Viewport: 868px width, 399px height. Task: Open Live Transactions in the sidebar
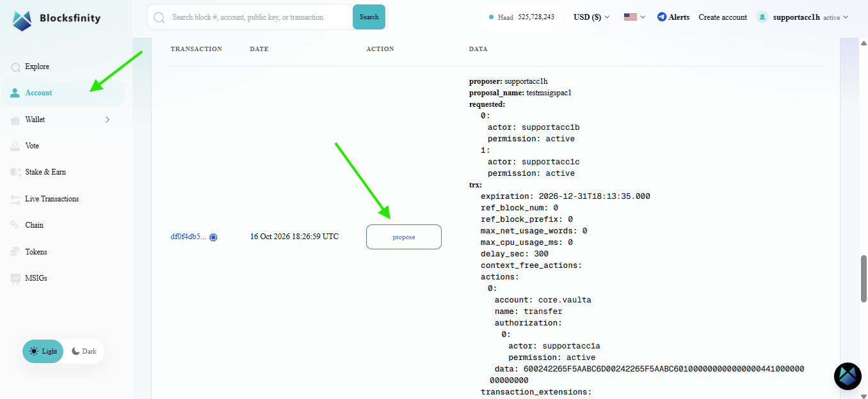[52, 199]
